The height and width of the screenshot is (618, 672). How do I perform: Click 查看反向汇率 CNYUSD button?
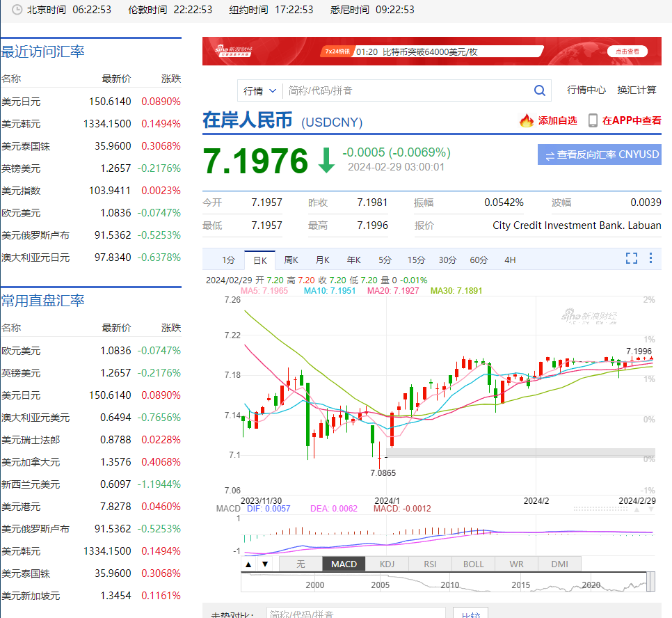click(x=600, y=154)
